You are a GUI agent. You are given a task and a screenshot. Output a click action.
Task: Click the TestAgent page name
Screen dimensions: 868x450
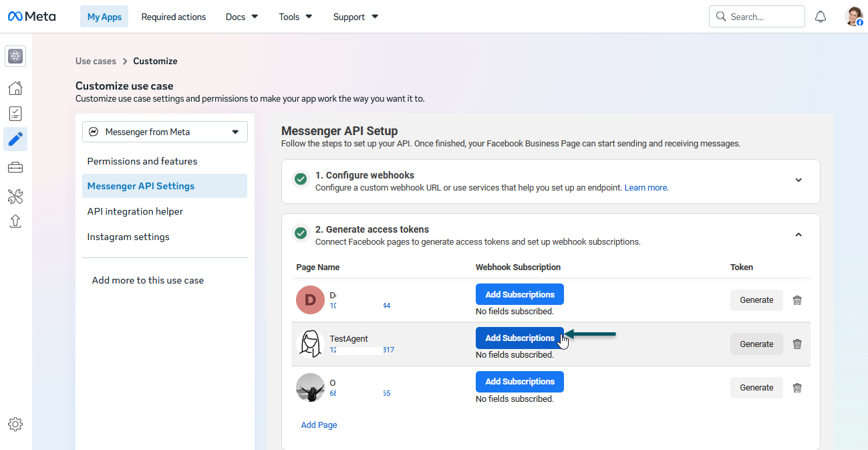(349, 338)
